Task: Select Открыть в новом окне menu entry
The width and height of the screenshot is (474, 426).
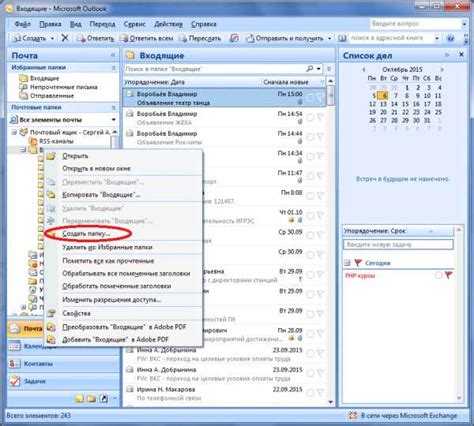Action: (96, 168)
